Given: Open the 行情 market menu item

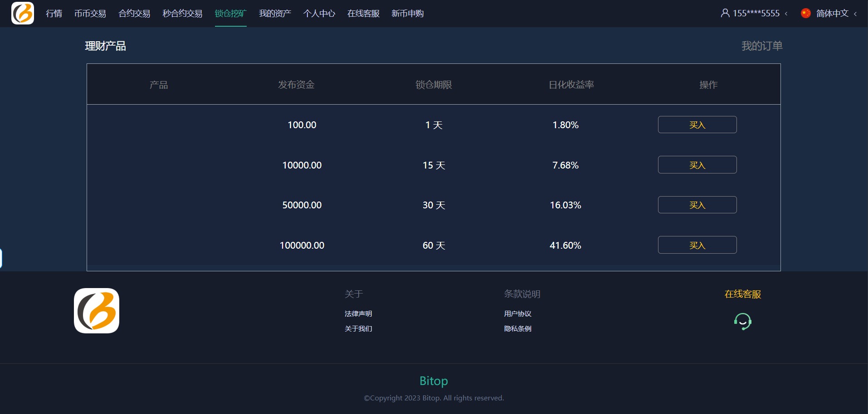Looking at the screenshot, I should [54, 14].
